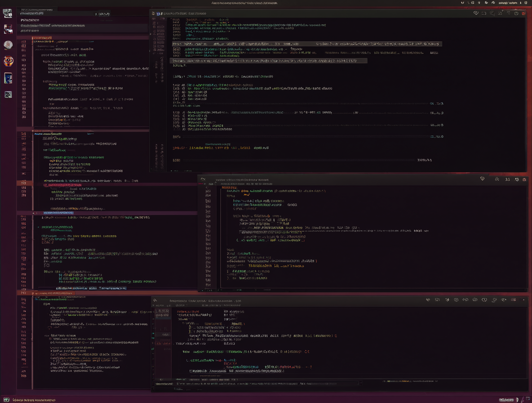Open the orange round icon in the dock
Viewport: 532px width, 403px height.
click(x=8, y=61)
